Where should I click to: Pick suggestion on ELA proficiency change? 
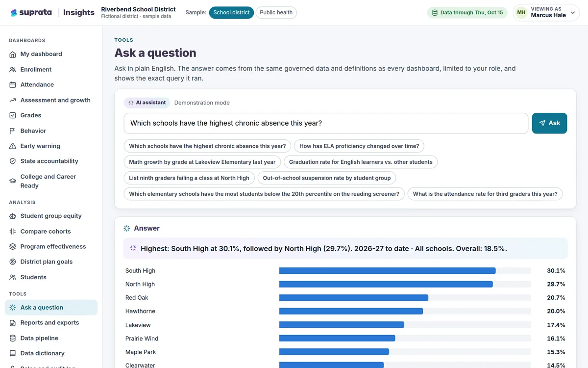(359, 146)
